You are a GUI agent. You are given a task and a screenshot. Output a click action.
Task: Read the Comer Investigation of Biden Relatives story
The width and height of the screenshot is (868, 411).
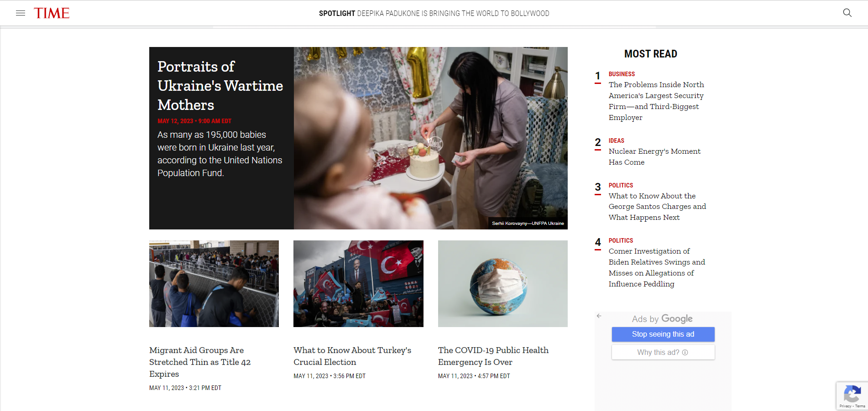(657, 267)
